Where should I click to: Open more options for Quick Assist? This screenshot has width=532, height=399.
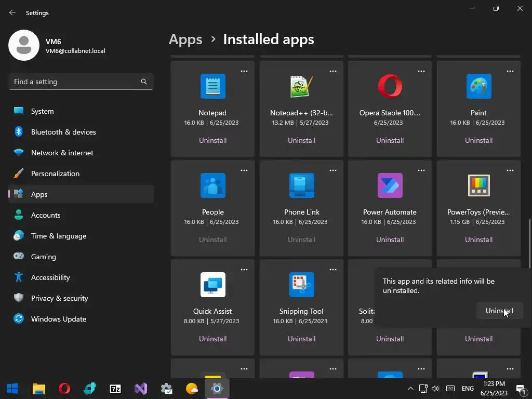click(244, 270)
